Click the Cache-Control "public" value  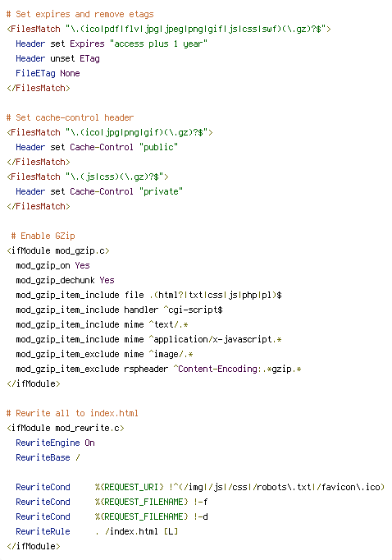pos(158,147)
